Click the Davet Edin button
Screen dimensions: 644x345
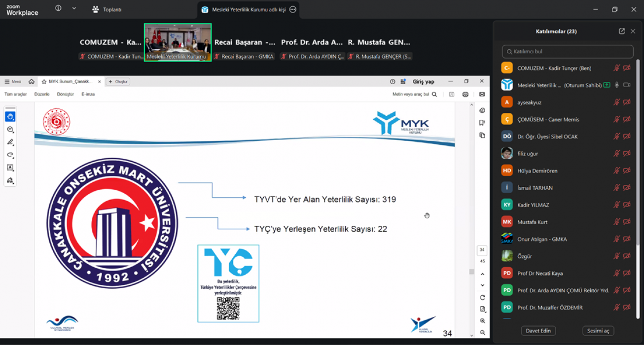[538, 331]
